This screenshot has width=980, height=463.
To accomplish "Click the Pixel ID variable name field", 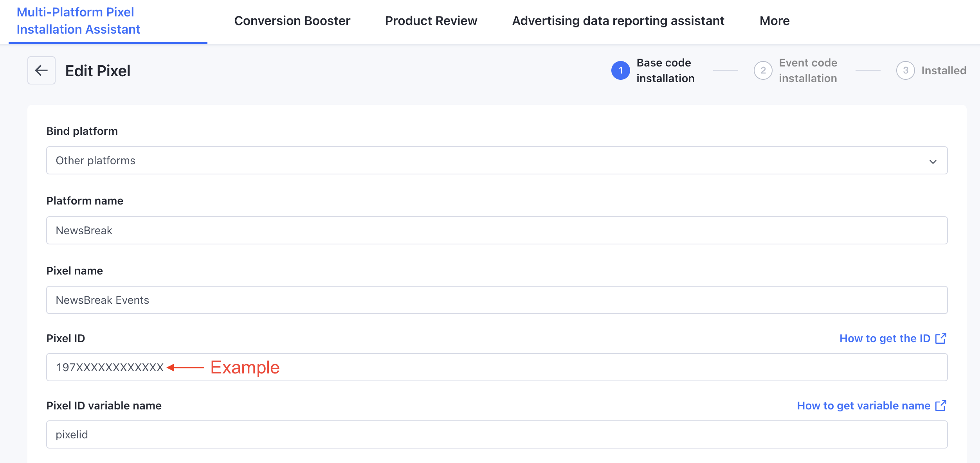I will click(x=496, y=434).
